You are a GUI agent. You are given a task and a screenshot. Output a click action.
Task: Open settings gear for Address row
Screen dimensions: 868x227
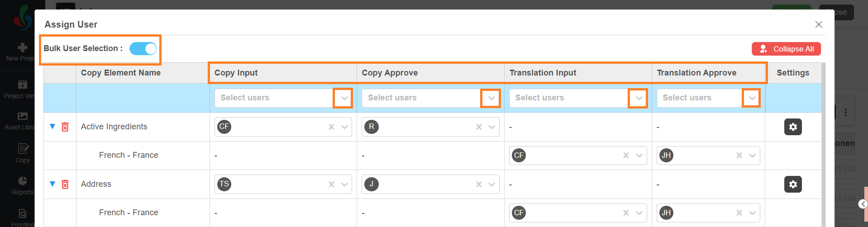click(x=793, y=184)
